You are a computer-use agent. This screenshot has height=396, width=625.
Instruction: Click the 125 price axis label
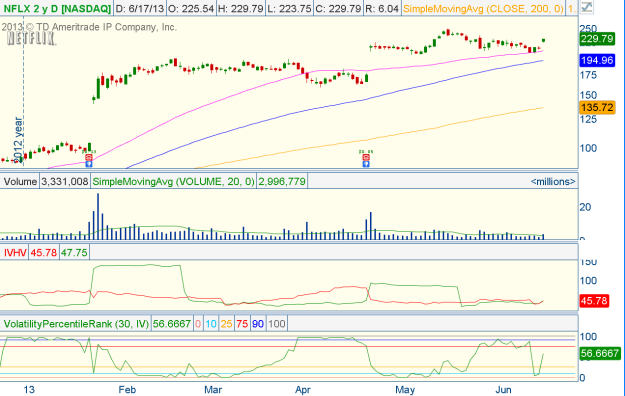(588, 119)
